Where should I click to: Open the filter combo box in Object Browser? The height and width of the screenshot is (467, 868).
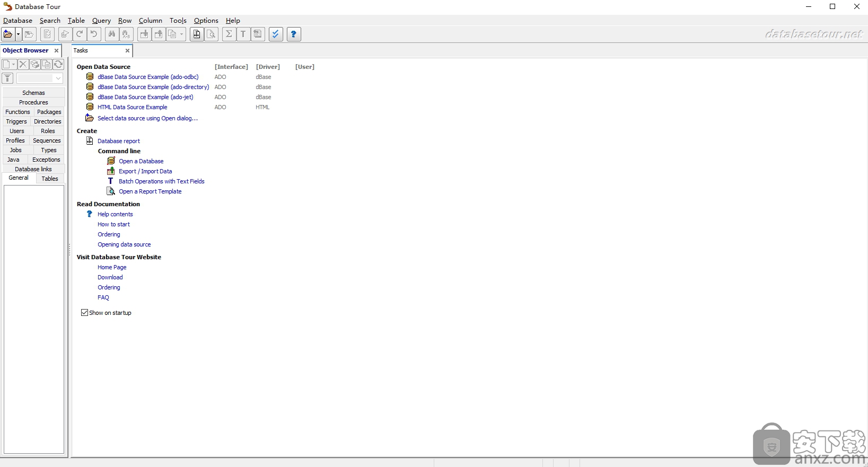tap(40, 78)
